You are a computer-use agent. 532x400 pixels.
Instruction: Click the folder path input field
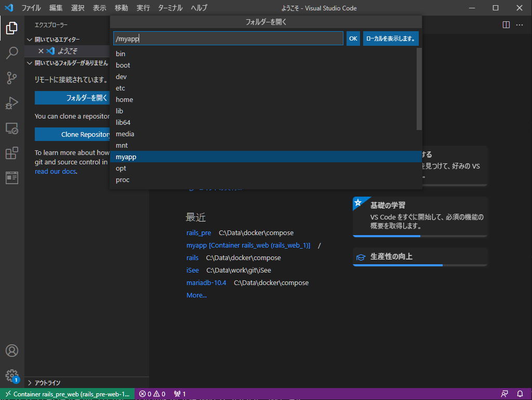click(x=228, y=38)
